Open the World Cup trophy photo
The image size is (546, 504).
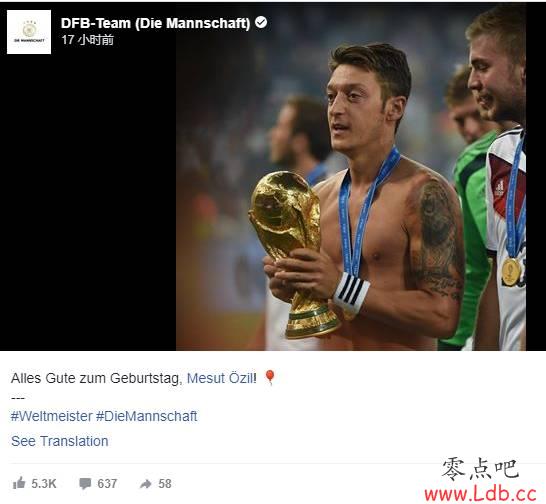pos(351,178)
